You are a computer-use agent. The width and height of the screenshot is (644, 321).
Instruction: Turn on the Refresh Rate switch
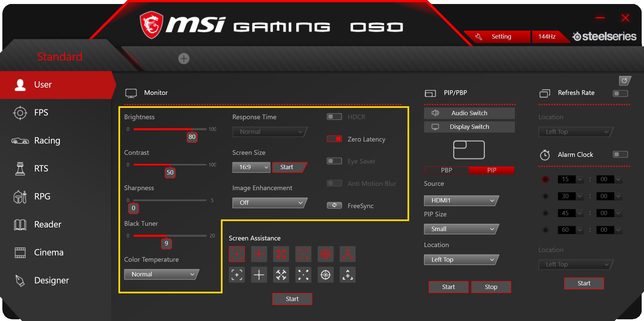click(x=620, y=94)
